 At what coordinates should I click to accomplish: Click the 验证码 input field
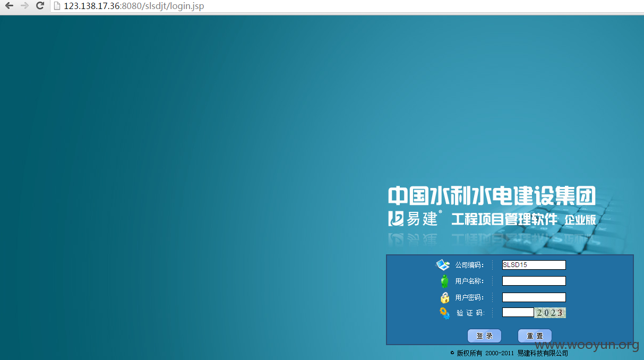point(518,312)
